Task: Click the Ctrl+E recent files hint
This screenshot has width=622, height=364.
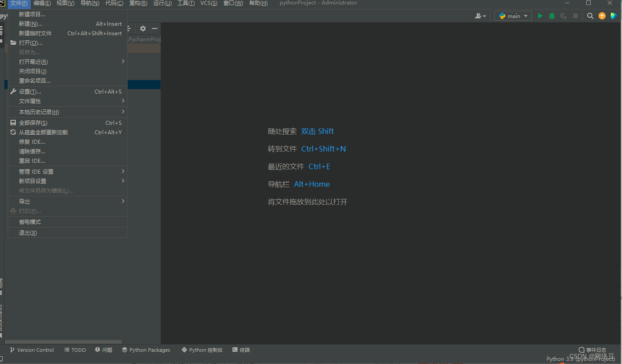Action: (319, 166)
